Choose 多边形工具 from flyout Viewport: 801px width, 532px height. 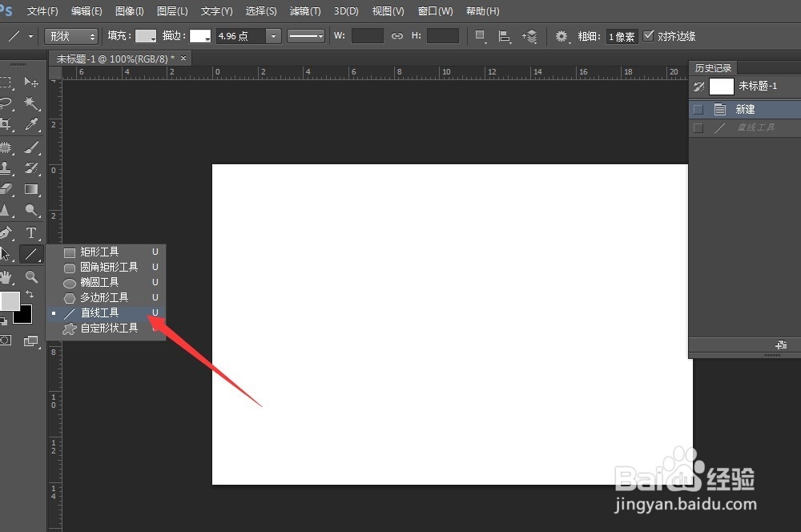107,297
